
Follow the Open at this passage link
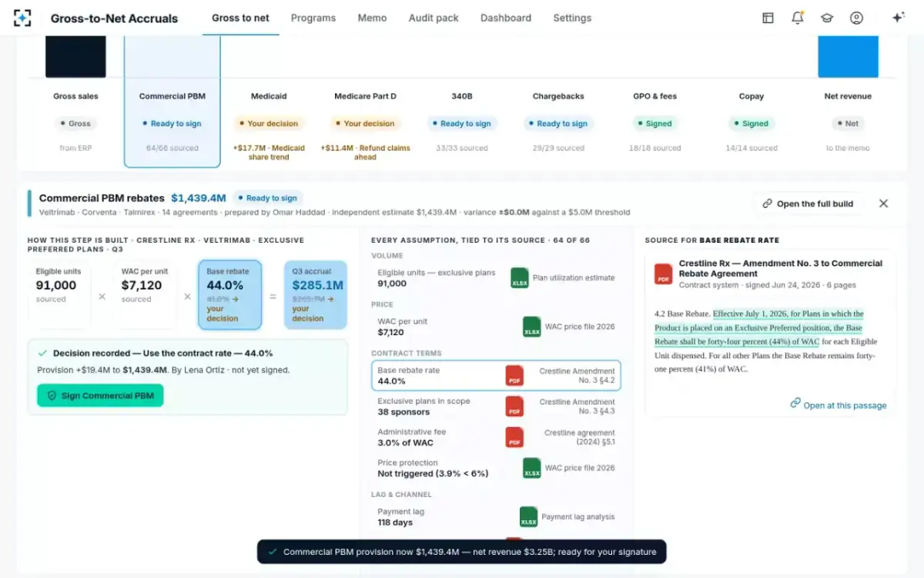click(x=839, y=405)
